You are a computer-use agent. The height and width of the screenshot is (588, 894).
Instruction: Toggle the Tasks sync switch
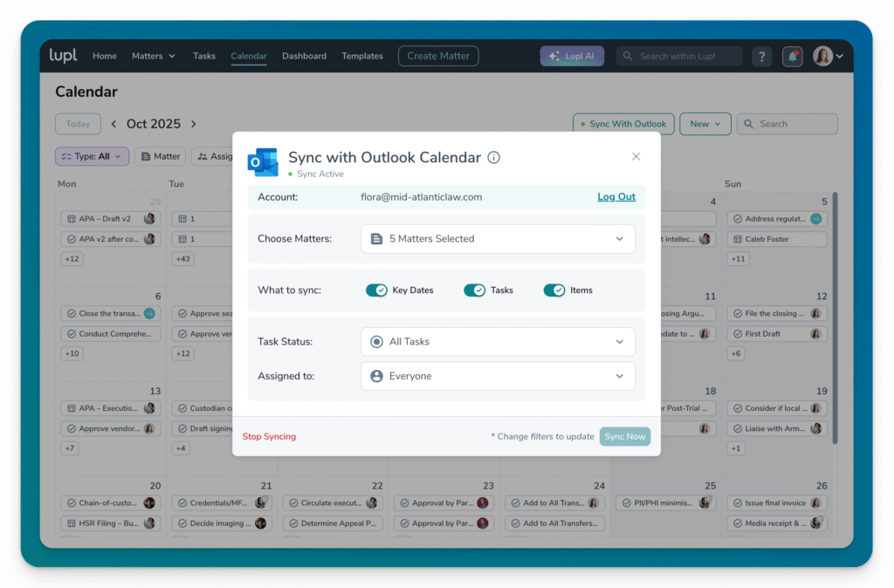coord(474,291)
